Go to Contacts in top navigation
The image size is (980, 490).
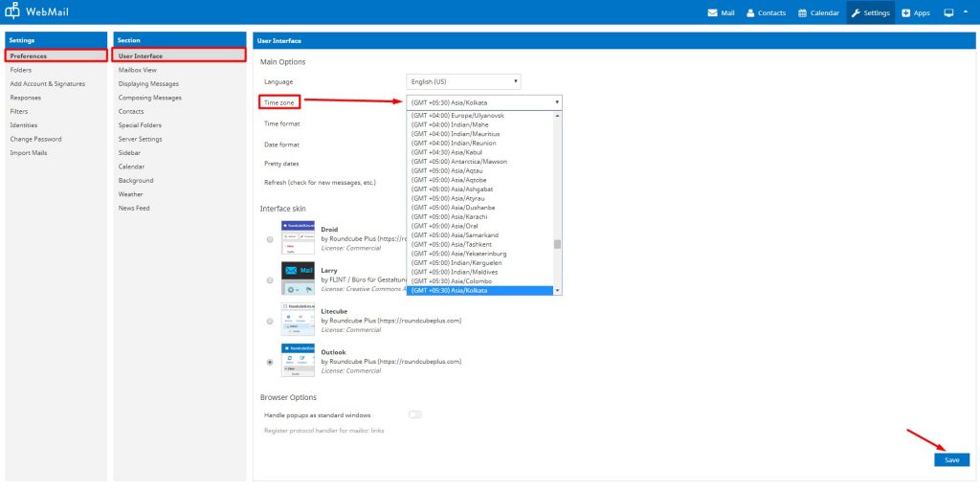[x=765, y=12]
